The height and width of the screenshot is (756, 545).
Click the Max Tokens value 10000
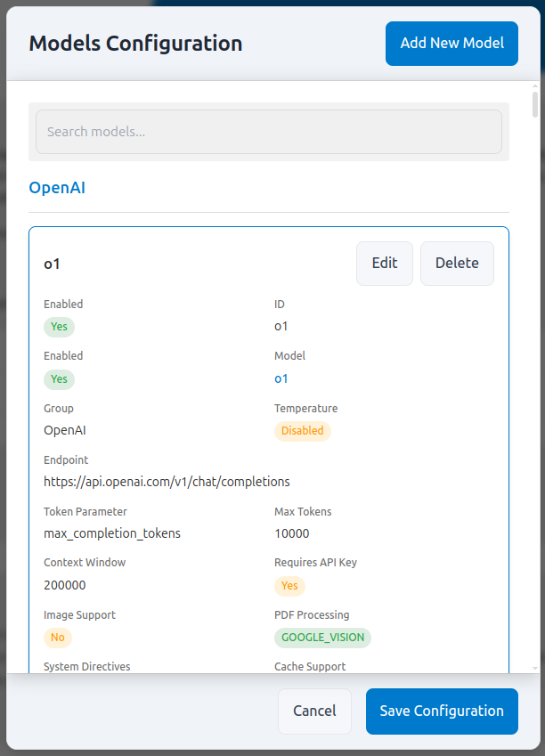(x=292, y=533)
